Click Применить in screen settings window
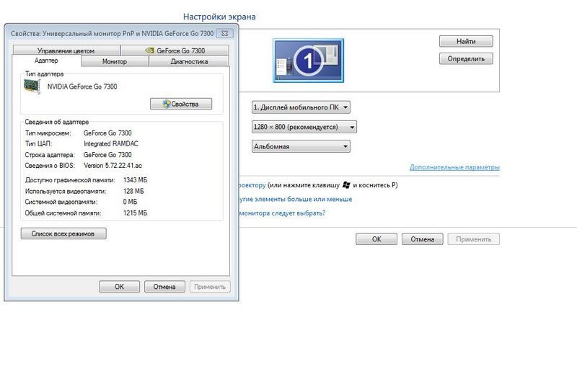Viewport: 577px width, 392px height. [474, 239]
